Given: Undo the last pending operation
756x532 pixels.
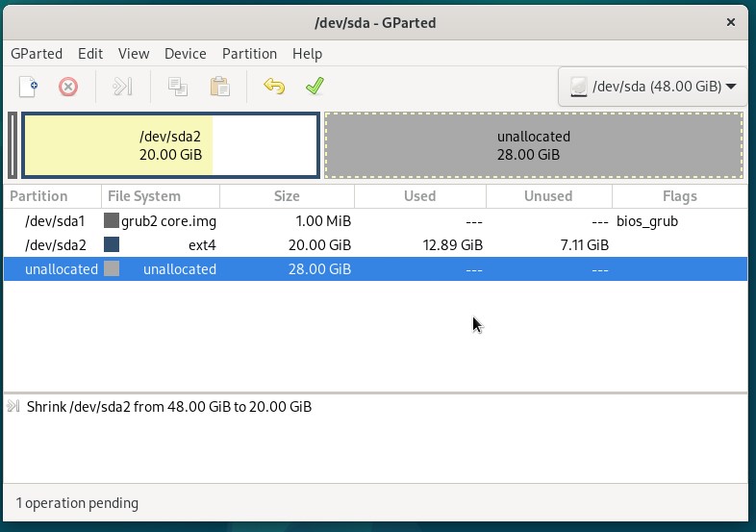Looking at the screenshot, I should click(x=274, y=87).
